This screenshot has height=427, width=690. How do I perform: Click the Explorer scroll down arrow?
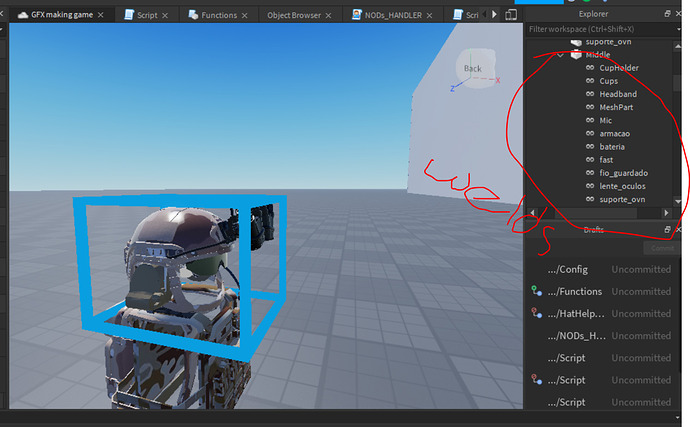[677, 202]
